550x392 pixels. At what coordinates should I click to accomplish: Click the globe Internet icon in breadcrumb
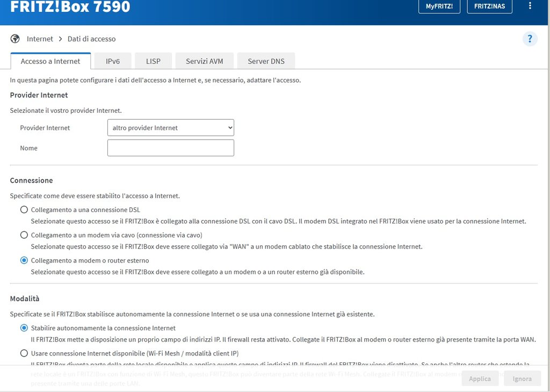click(x=15, y=39)
